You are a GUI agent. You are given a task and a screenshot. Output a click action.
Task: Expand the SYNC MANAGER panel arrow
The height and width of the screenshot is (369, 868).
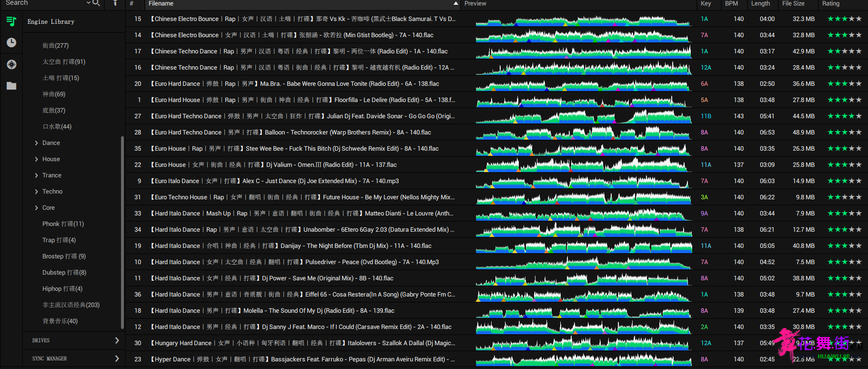tap(117, 359)
